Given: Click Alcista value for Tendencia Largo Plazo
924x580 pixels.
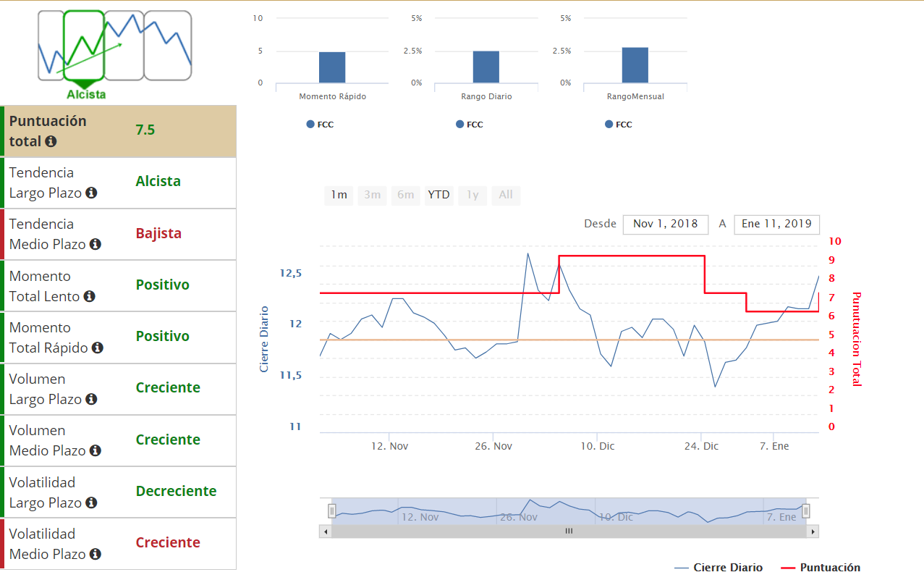Looking at the screenshot, I should [158, 182].
